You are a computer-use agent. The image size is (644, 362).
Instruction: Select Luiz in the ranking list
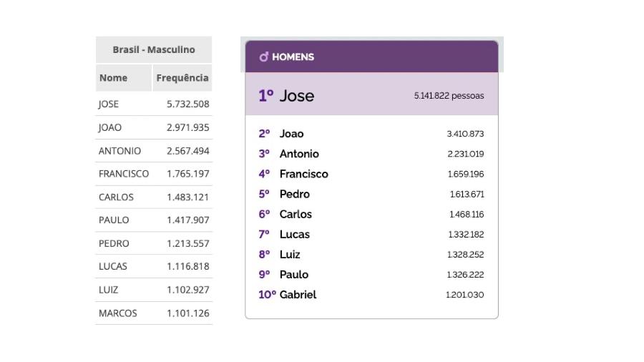pyautogui.click(x=290, y=254)
